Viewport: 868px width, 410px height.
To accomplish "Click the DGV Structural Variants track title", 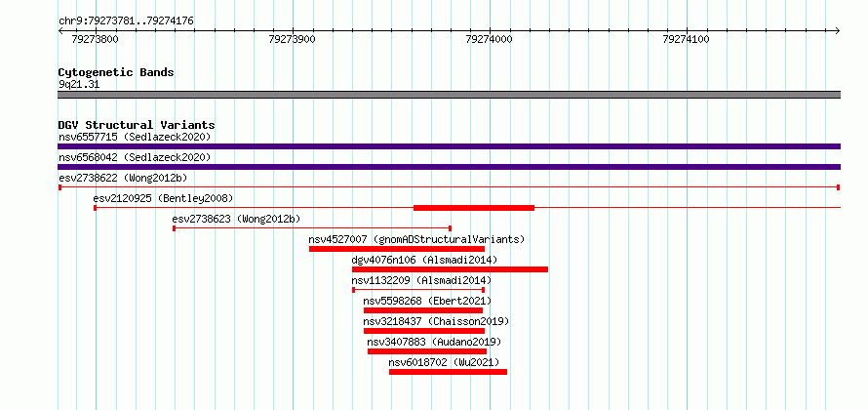I will (x=137, y=125).
